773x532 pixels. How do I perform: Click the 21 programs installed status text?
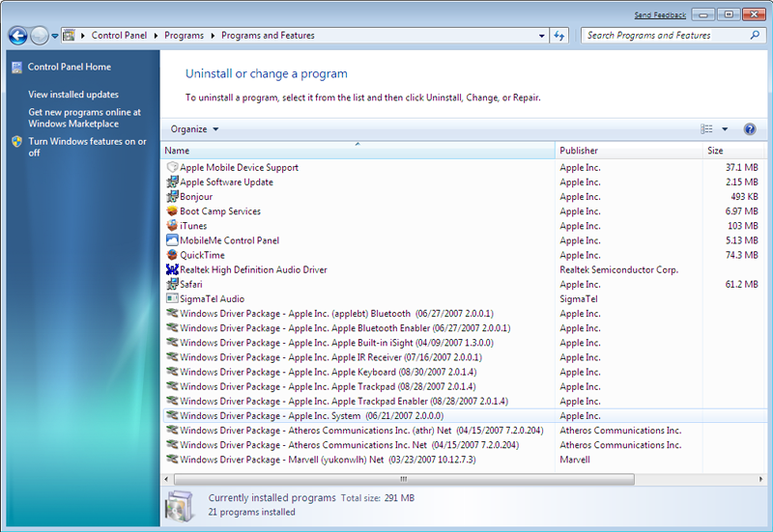coord(251,513)
